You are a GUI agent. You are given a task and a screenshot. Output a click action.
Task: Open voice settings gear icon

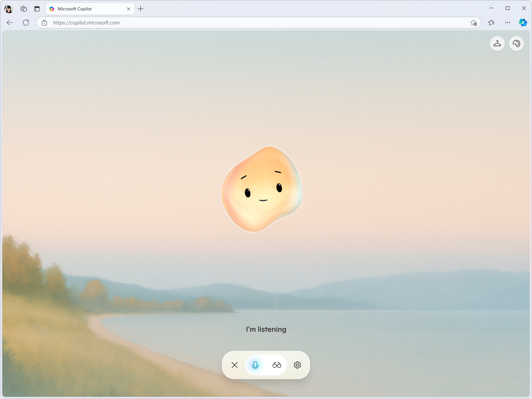pos(297,365)
